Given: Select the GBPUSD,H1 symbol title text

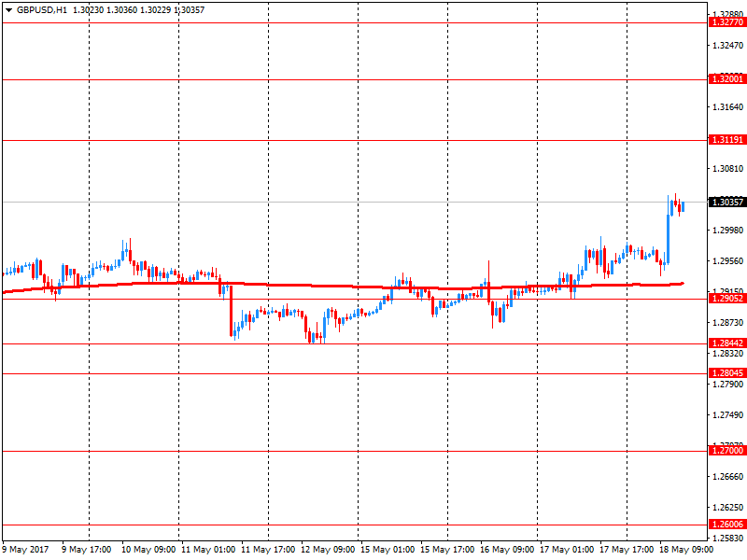Looking at the screenshot, I should coord(42,10).
